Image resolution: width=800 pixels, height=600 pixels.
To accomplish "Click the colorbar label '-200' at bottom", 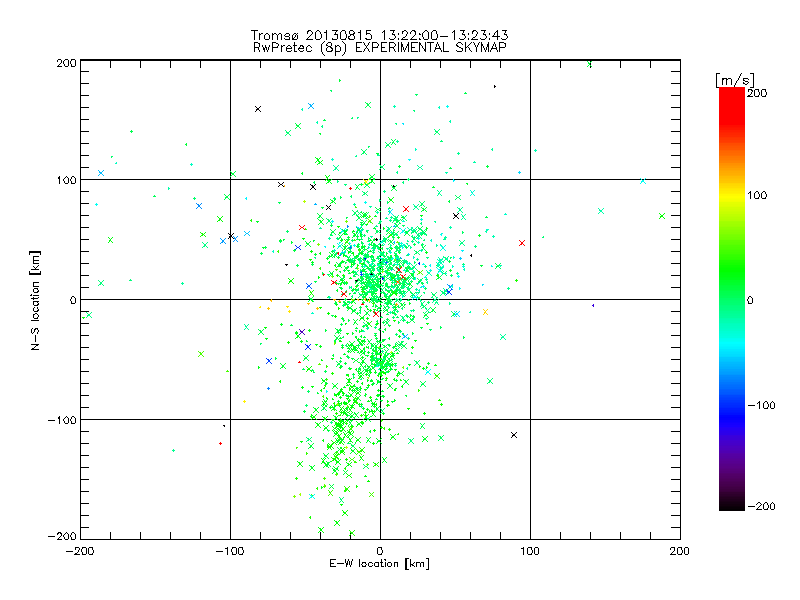I will [761, 506].
